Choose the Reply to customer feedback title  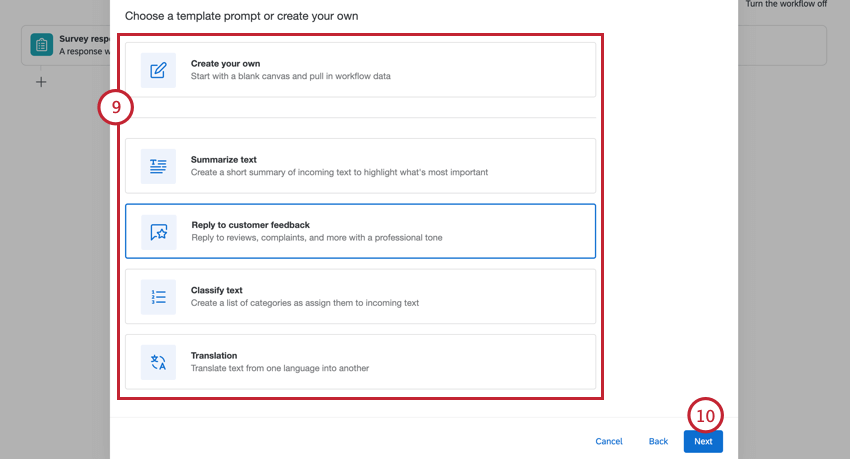[x=258, y=225]
